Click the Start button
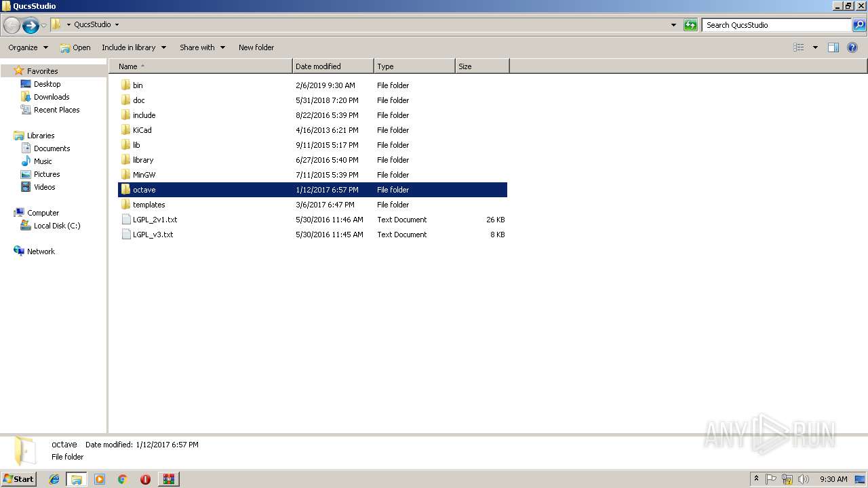This screenshot has height=488, width=868. 18,479
